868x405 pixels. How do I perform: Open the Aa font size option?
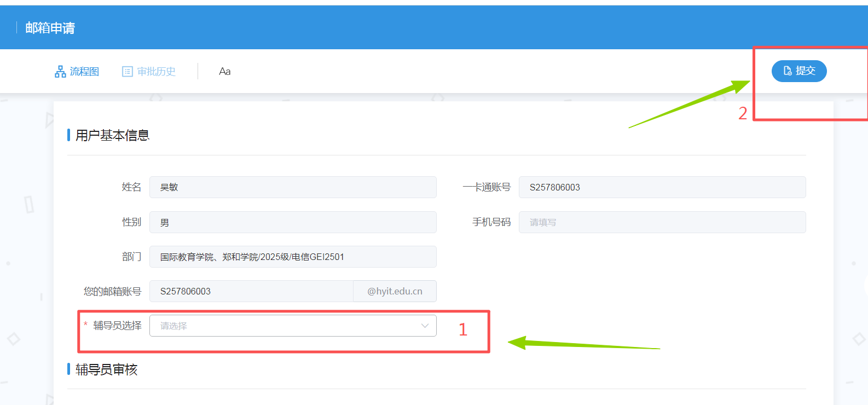coord(224,72)
